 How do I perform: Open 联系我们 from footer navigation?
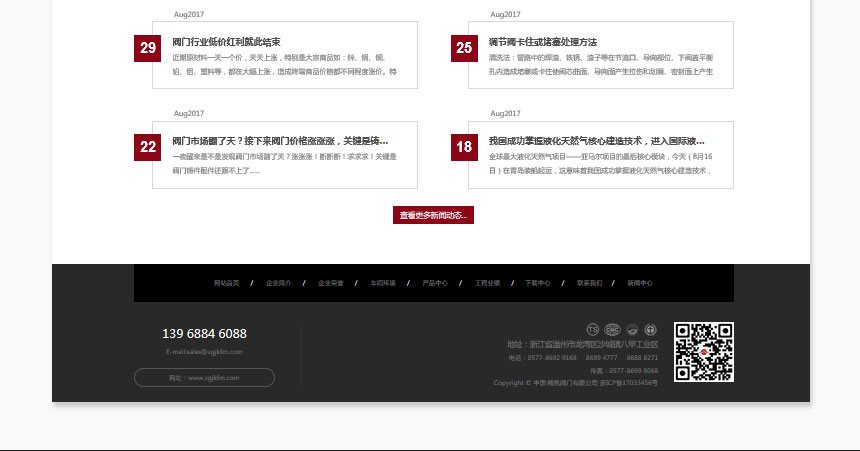point(589,283)
